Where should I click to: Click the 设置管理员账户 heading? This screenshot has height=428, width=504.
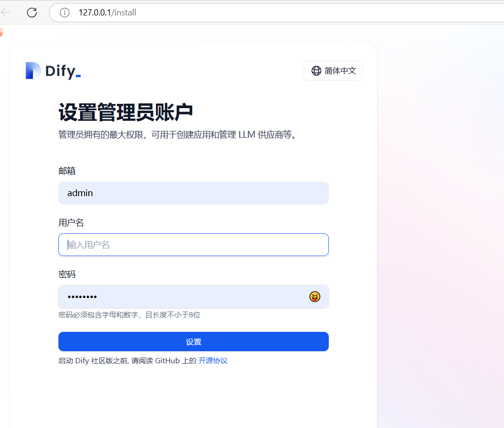(126, 113)
